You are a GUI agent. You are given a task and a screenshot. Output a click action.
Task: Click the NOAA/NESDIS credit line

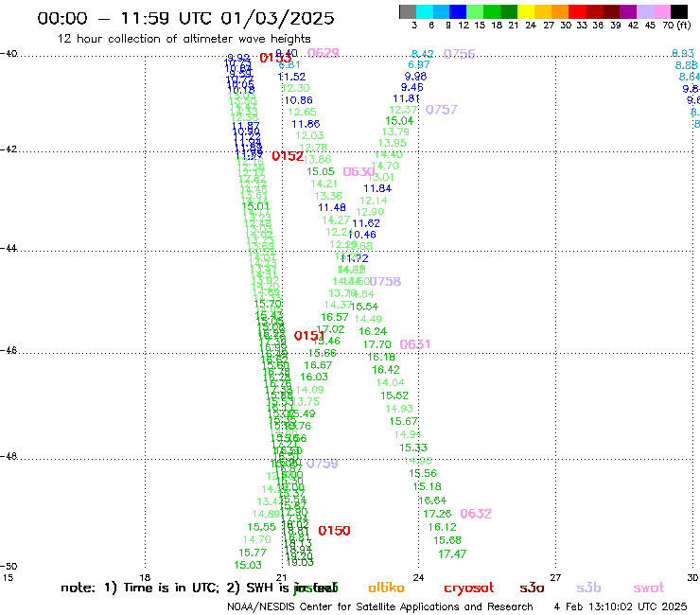380,607
